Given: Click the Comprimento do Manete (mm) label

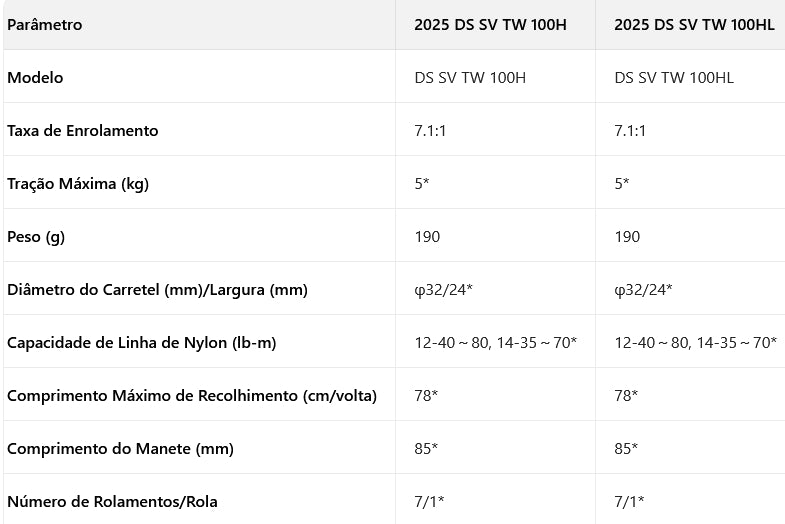Looking at the screenshot, I should click(120, 448).
